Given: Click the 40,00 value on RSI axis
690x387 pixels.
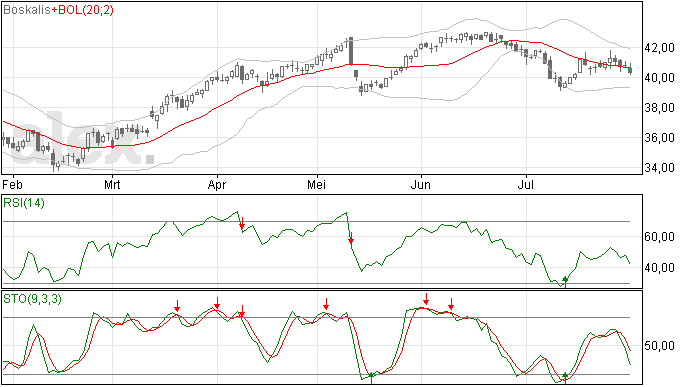Looking at the screenshot, I should click(659, 268).
